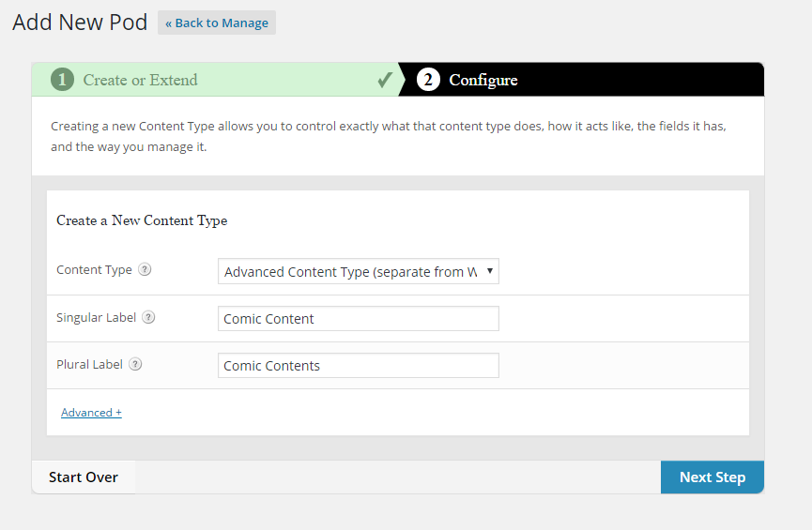Image resolution: width=812 pixels, height=530 pixels.
Task: Go to the Create or Extend step
Action: [x=140, y=80]
